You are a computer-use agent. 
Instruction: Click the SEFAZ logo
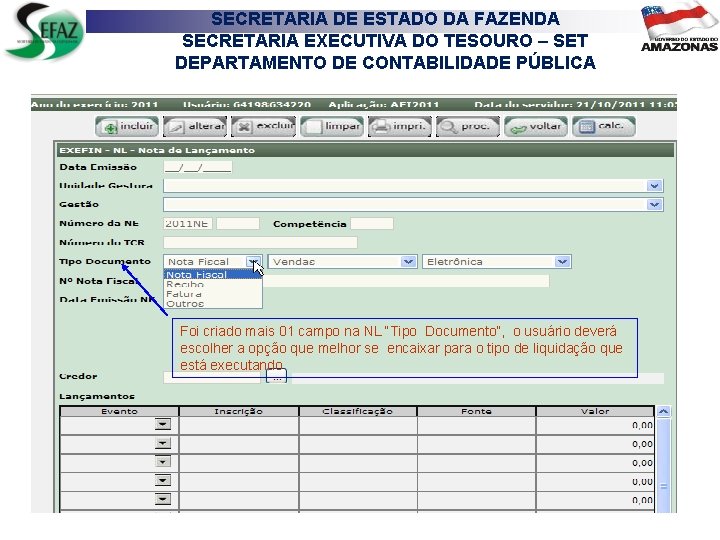(x=45, y=31)
